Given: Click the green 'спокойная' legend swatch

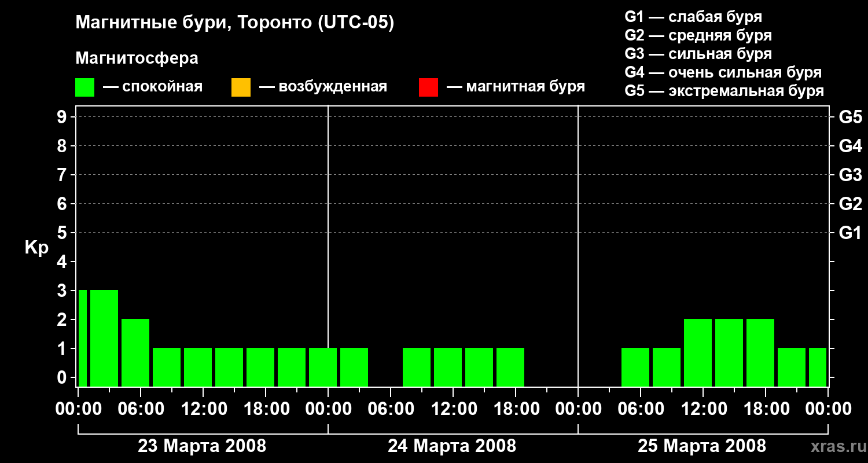Looking at the screenshot, I should click(x=85, y=87).
